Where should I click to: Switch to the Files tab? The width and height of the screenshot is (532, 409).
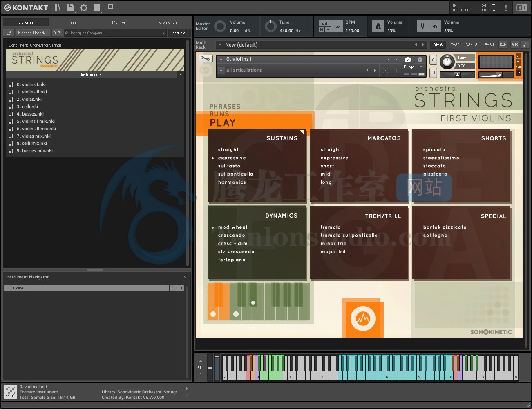pos(72,22)
